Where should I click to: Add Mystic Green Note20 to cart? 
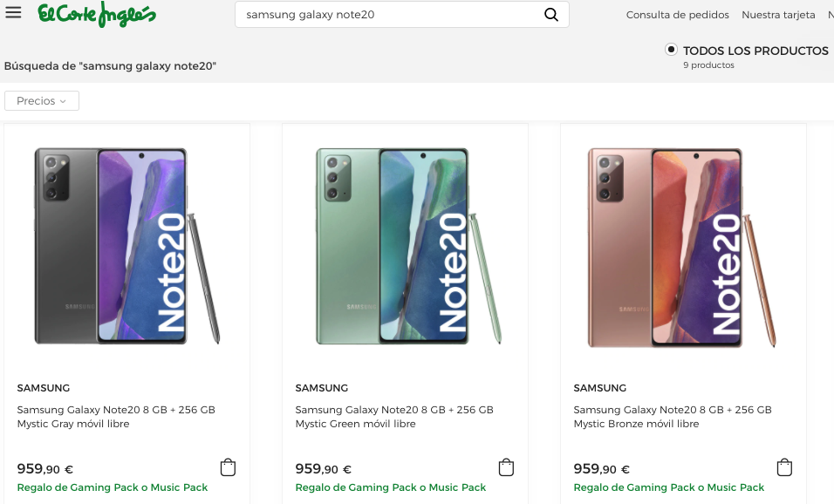pos(506,467)
